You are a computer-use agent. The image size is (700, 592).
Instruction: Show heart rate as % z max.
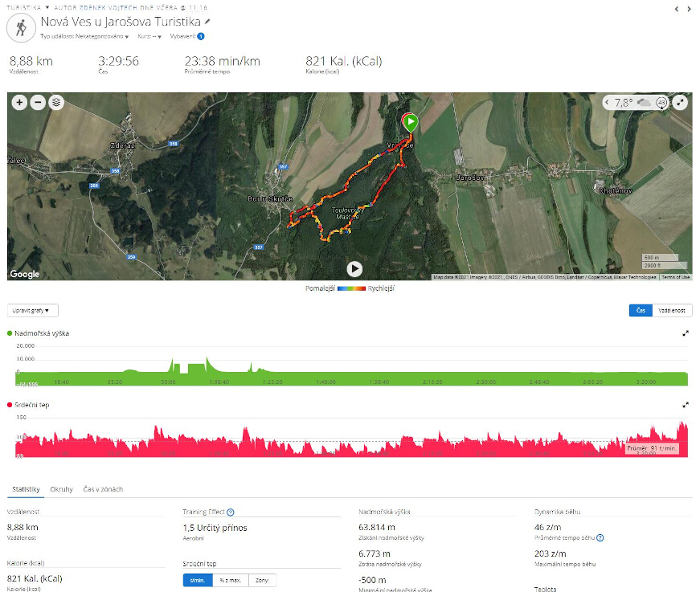231,580
